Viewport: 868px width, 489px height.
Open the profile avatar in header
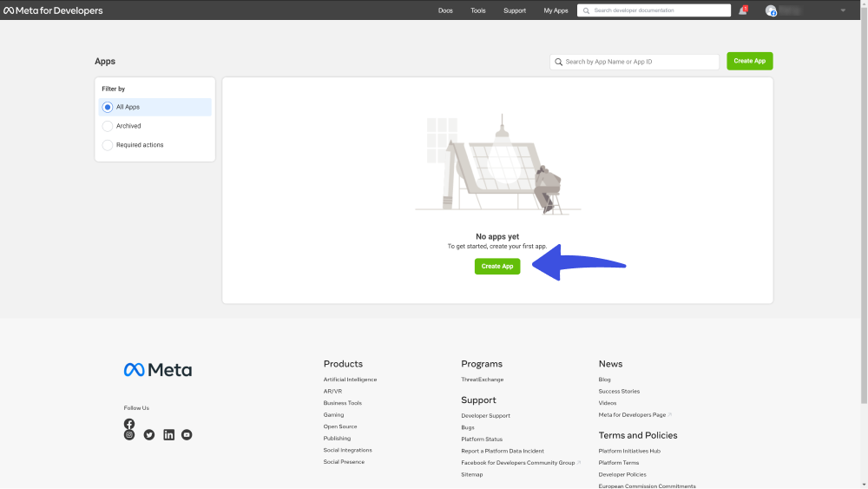pos(771,10)
